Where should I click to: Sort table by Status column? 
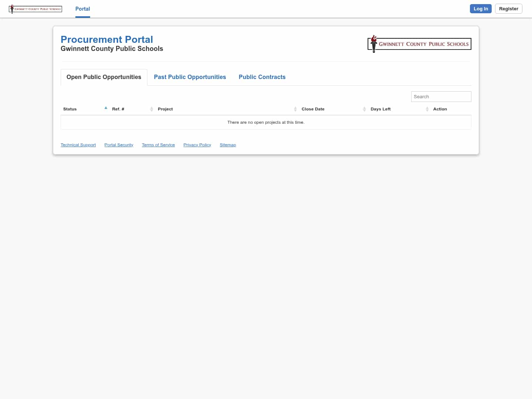click(x=85, y=109)
